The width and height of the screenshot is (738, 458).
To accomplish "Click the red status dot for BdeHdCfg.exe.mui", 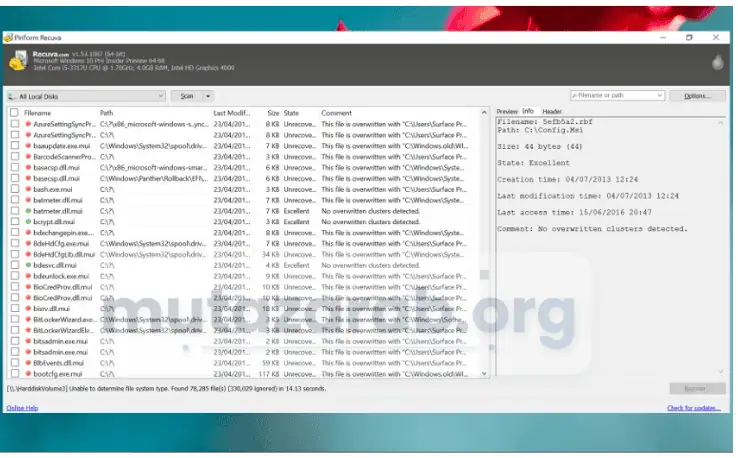I will [x=28, y=243].
